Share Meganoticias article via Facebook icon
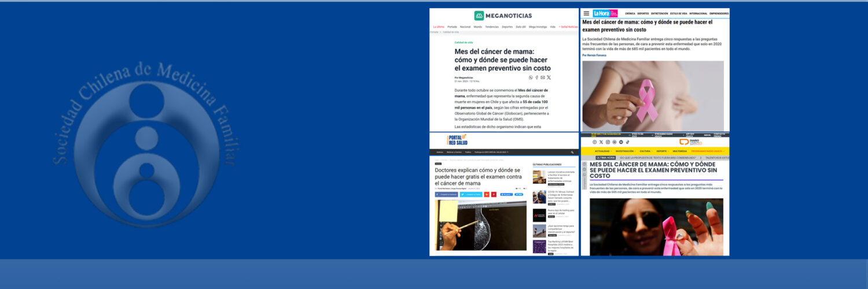The width and height of the screenshot is (868, 289). click(536, 77)
